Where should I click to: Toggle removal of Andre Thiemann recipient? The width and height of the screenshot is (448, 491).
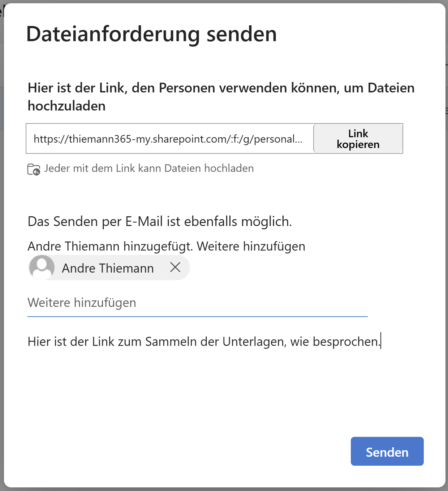click(176, 268)
